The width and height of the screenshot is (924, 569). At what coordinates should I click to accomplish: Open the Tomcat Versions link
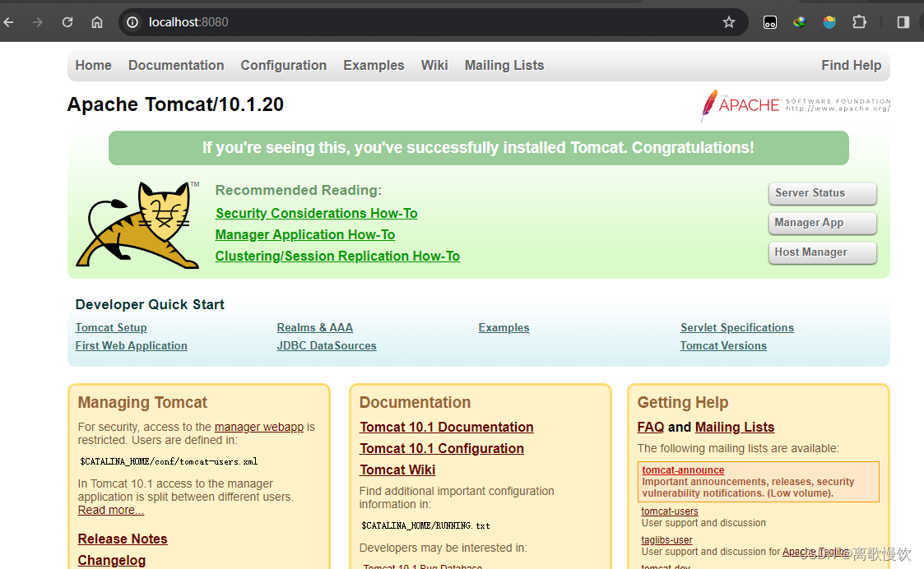[x=723, y=346]
